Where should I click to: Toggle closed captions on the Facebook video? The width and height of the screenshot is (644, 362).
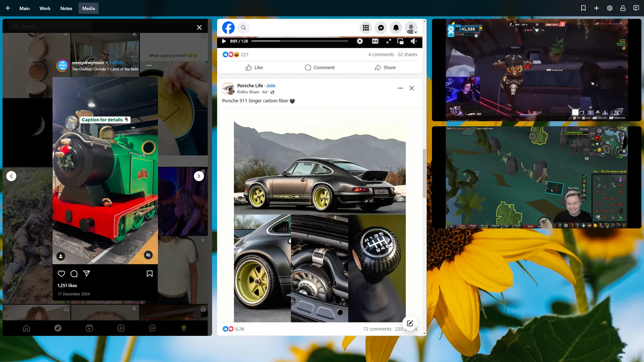click(x=375, y=41)
